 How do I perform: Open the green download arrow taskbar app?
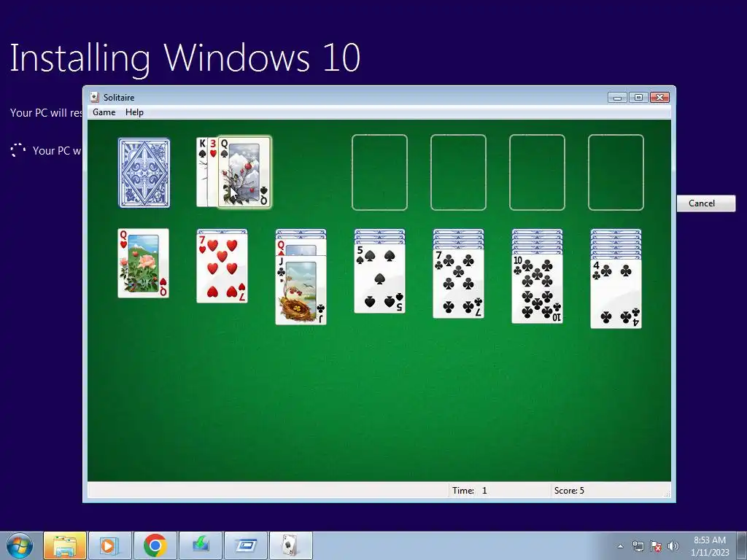tap(201, 545)
